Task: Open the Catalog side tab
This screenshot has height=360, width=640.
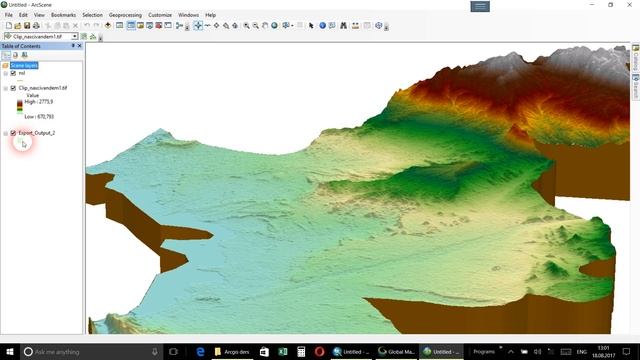Action: tap(636, 58)
